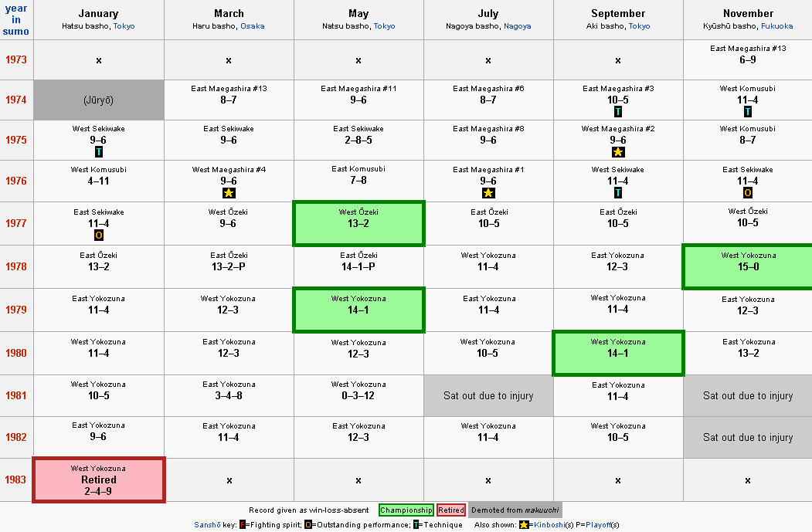
Task: Open the Fukuoka link under November
Action: [777, 26]
